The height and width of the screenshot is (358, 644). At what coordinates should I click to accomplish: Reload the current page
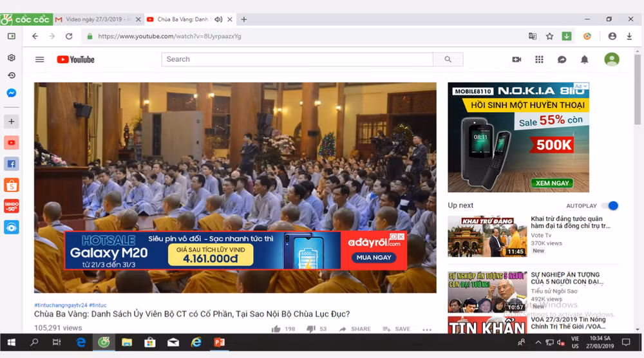69,36
